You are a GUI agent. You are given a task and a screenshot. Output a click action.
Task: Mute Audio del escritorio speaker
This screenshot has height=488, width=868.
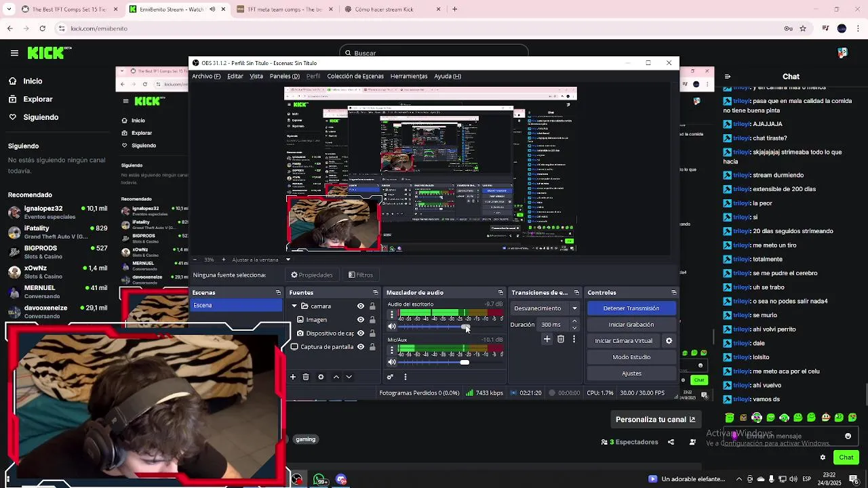click(391, 327)
